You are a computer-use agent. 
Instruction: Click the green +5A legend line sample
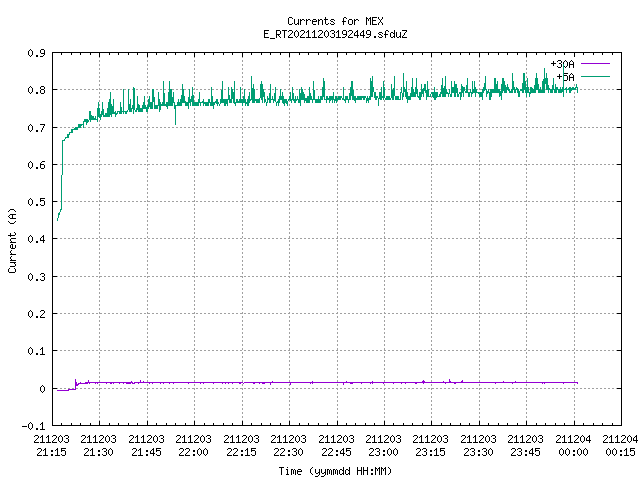(596, 76)
